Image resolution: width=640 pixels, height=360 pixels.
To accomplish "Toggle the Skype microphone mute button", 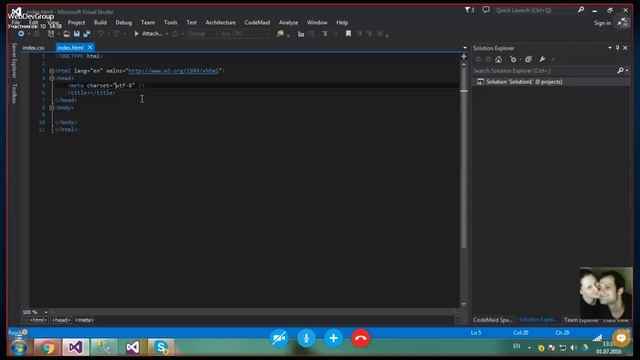I will pos(306,338).
